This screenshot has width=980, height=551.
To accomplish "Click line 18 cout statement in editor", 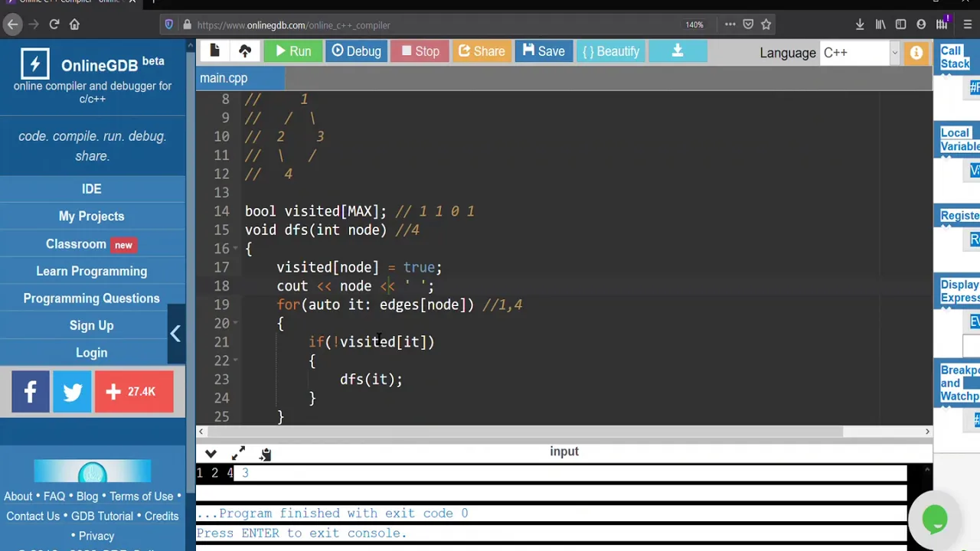I will point(355,286).
